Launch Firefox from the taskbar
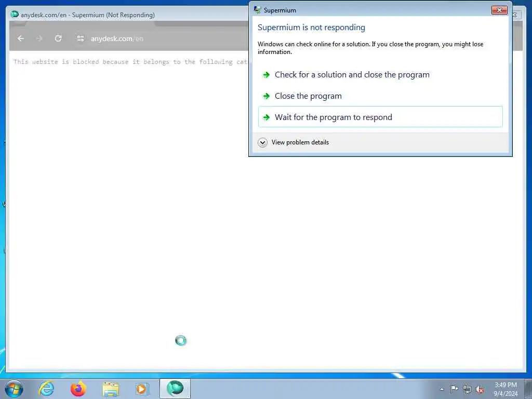 pyautogui.click(x=78, y=389)
